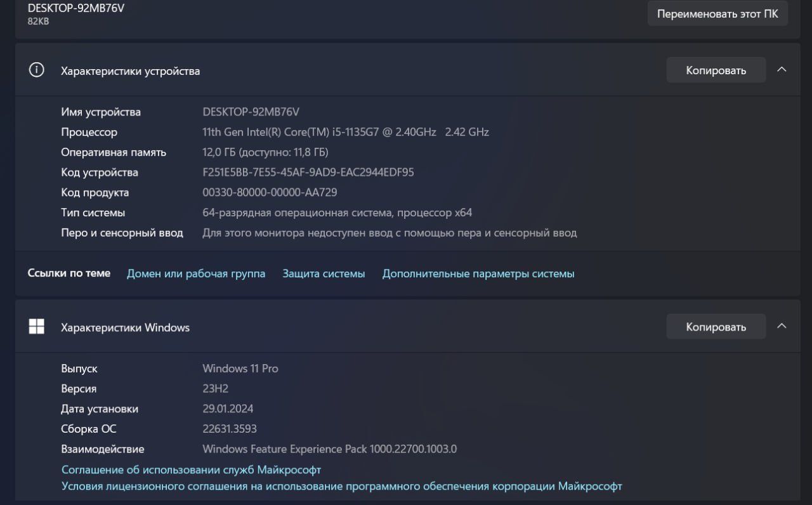Click the Перо и сенсорный ввод label
This screenshot has height=505, width=812.
click(122, 233)
